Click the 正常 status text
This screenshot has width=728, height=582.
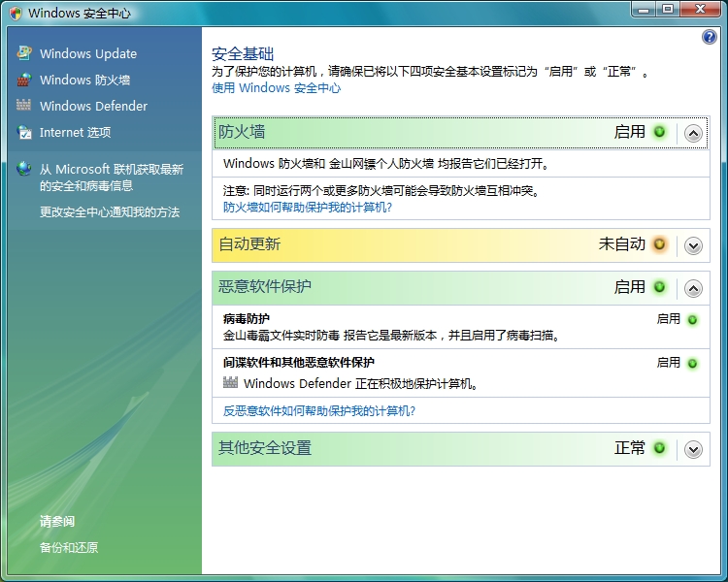[x=630, y=448]
